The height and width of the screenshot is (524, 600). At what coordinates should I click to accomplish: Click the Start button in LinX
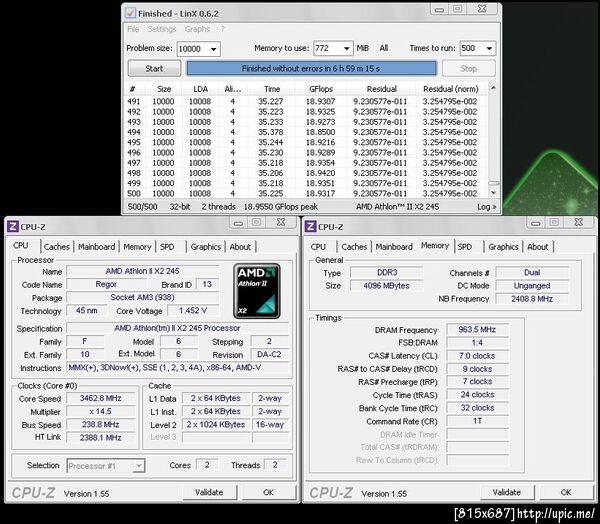coord(154,69)
